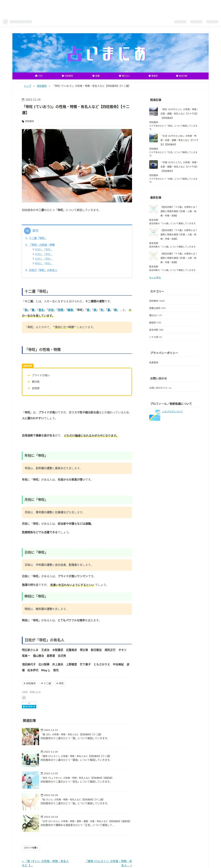Image resolution: width=221 pixels, height=868 pixels.
Task: Open sidebar article 「癸亥 (みずのとい)」
Action: [179, 114]
